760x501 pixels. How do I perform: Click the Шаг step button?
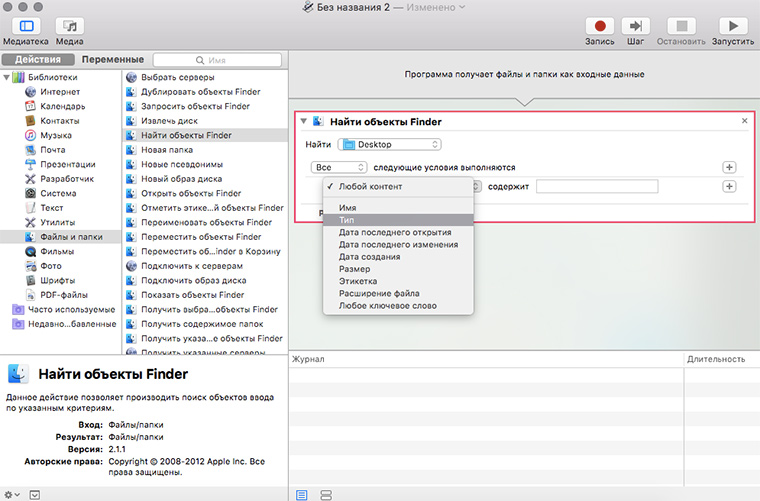pos(635,26)
